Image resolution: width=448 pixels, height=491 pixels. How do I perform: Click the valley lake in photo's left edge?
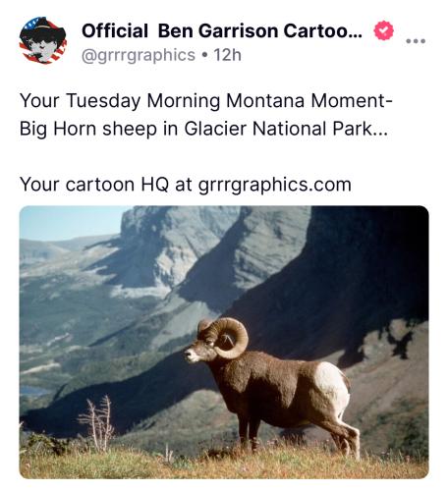click(x=32, y=391)
